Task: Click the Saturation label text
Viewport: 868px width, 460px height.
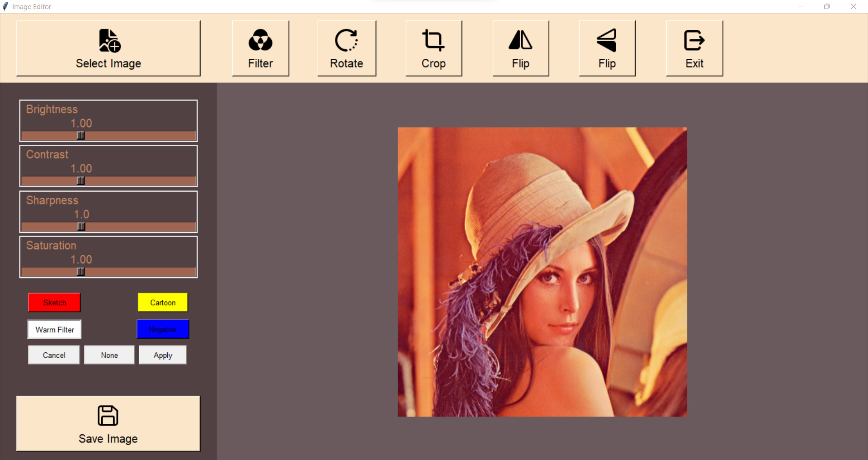Action: [51, 246]
